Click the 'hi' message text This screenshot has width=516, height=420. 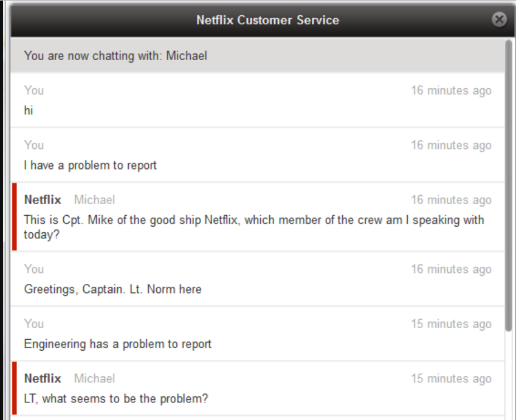(29, 110)
